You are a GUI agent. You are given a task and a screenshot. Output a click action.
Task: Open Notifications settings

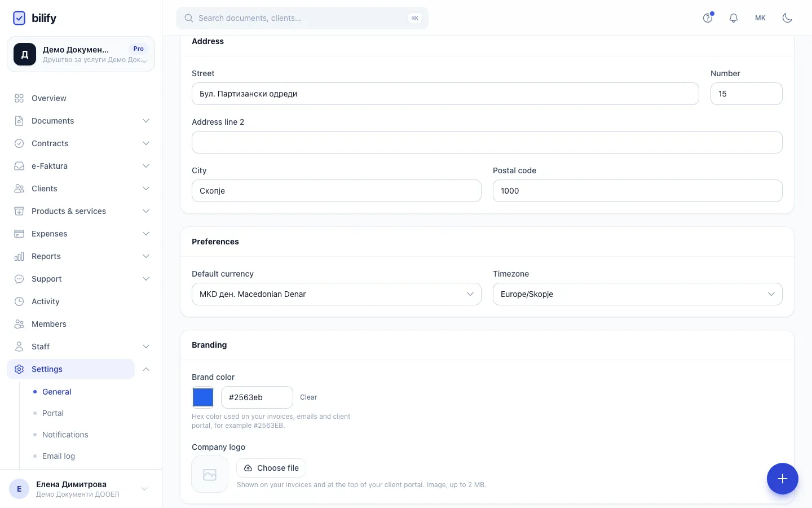(65, 435)
